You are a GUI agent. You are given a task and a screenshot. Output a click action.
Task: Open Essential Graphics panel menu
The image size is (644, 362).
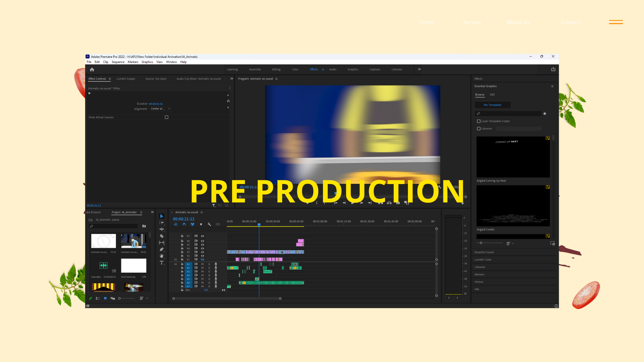(552, 86)
